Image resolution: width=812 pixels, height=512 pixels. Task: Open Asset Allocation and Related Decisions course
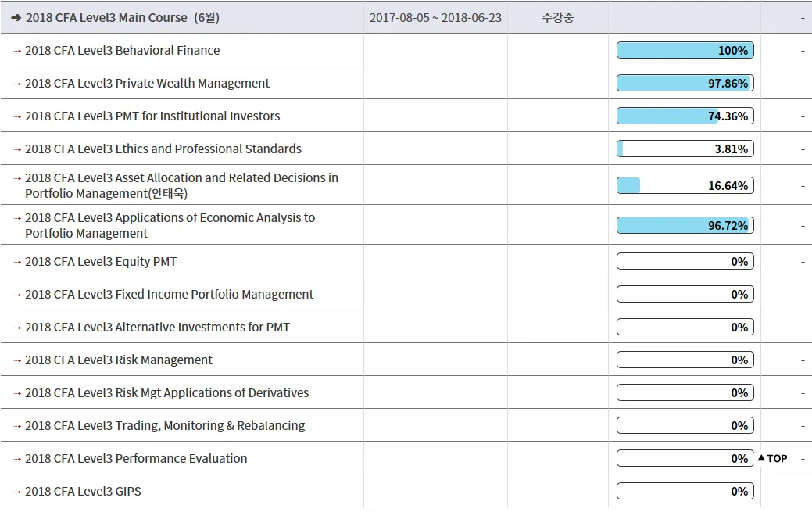181,185
